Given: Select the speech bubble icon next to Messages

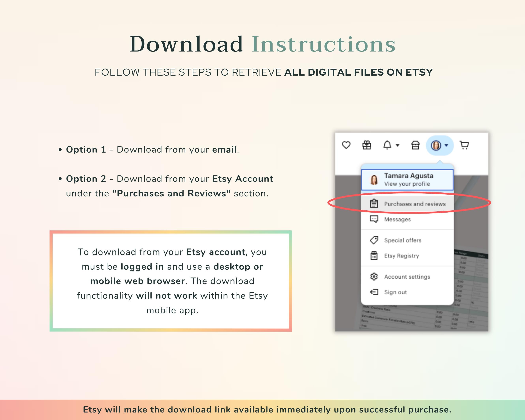Looking at the screenshot, I should (374, 219).
